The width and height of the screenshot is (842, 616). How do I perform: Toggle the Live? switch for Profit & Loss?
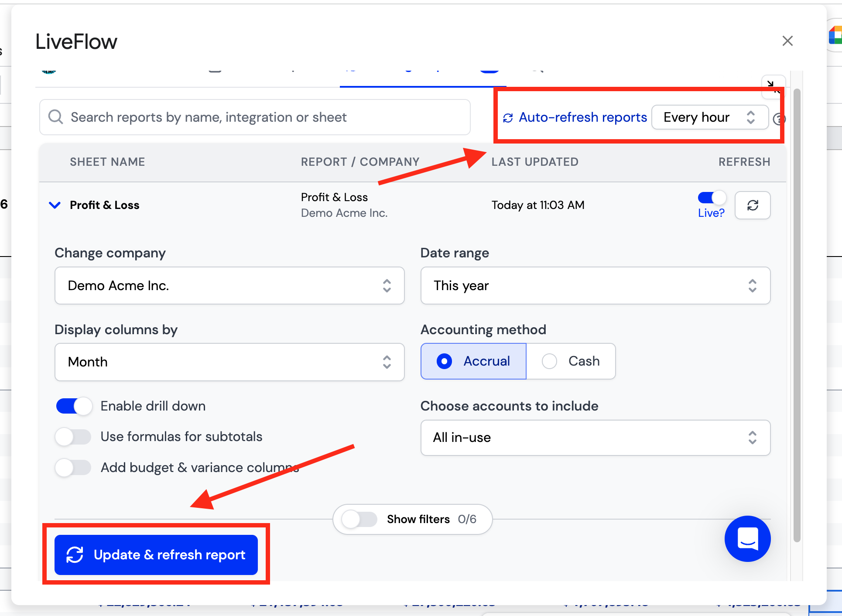(712, 198)
